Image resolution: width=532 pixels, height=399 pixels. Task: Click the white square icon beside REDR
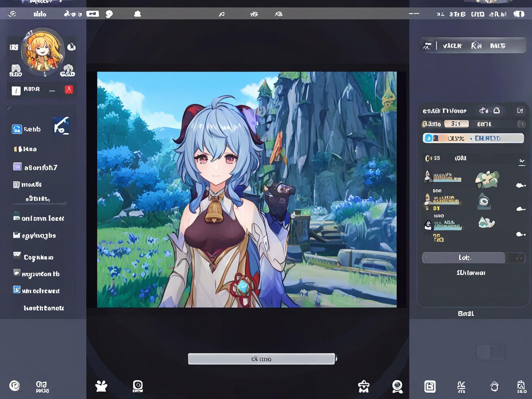pos(16,90)
